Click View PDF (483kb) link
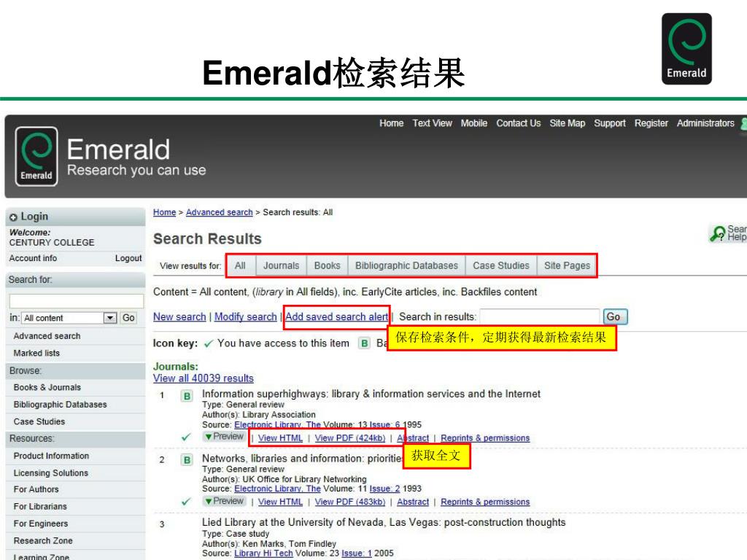 point(349,502)
